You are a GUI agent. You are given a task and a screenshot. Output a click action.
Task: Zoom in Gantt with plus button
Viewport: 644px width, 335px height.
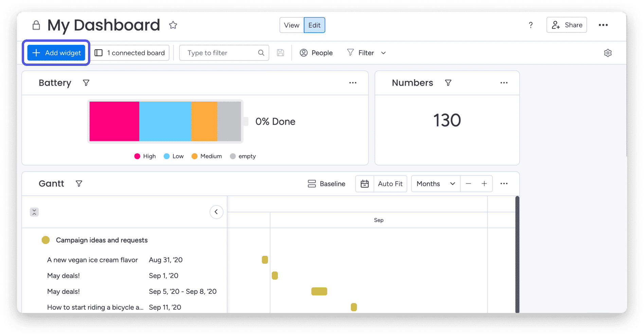click(x=484, y=184)
